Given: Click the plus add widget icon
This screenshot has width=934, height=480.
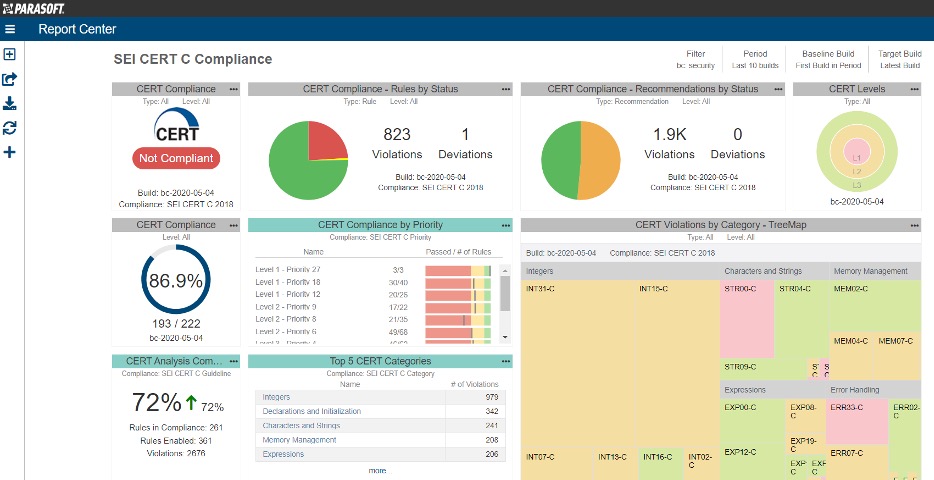Looking at the screenshot, I should click(10, 152).
